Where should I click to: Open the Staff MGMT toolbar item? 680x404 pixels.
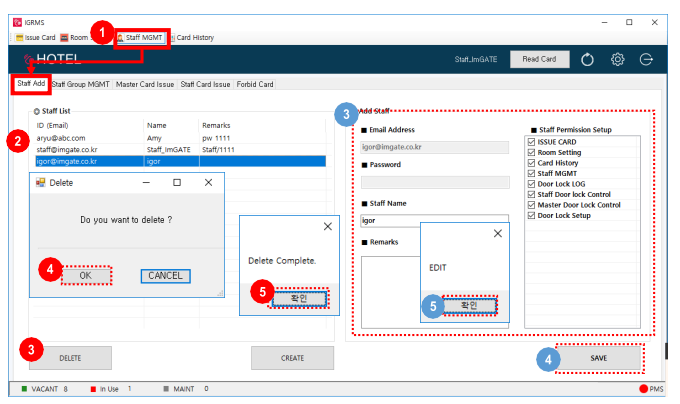pyautogui.click(x=141, y=38)
